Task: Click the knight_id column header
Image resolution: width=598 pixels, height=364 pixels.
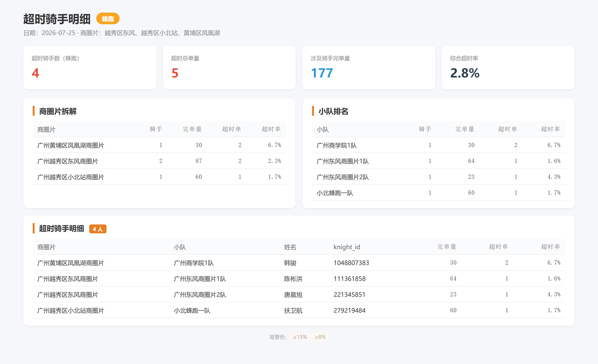Action: point(347,247)
